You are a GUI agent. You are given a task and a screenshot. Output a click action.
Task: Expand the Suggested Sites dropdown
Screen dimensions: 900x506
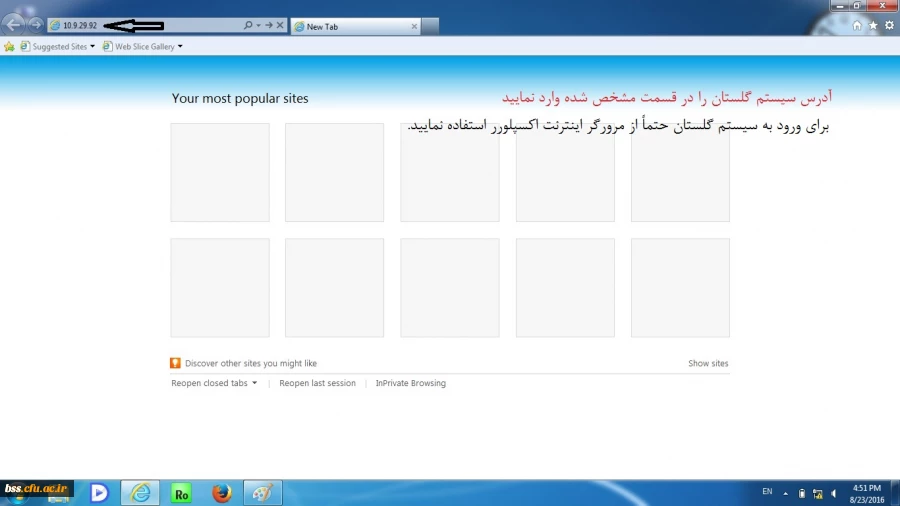click(92, 46)
